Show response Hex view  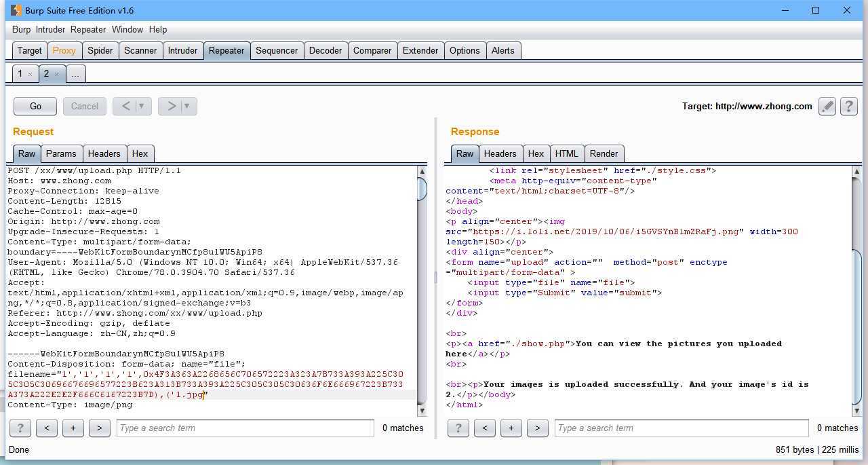pos(536,153)
